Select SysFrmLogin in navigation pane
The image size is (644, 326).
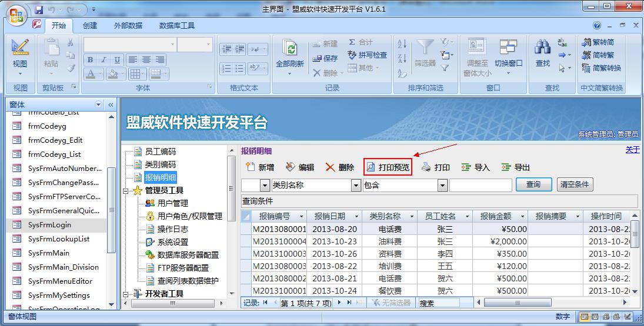point(56,225)
